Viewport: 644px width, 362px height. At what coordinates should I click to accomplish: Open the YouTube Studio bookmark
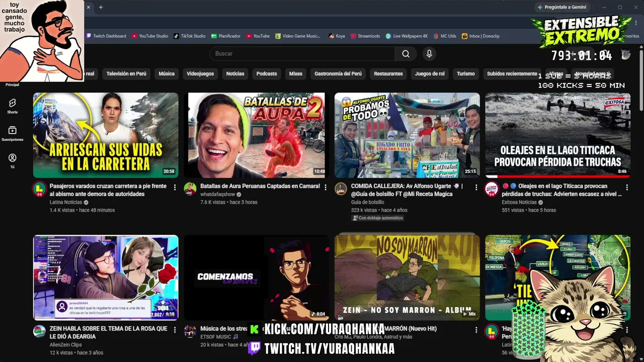coord(150,36)
